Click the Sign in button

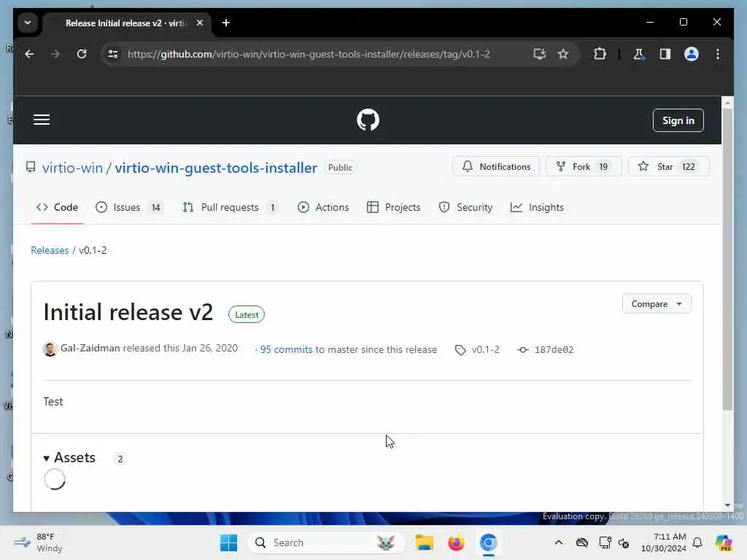[x=678, y=120]
